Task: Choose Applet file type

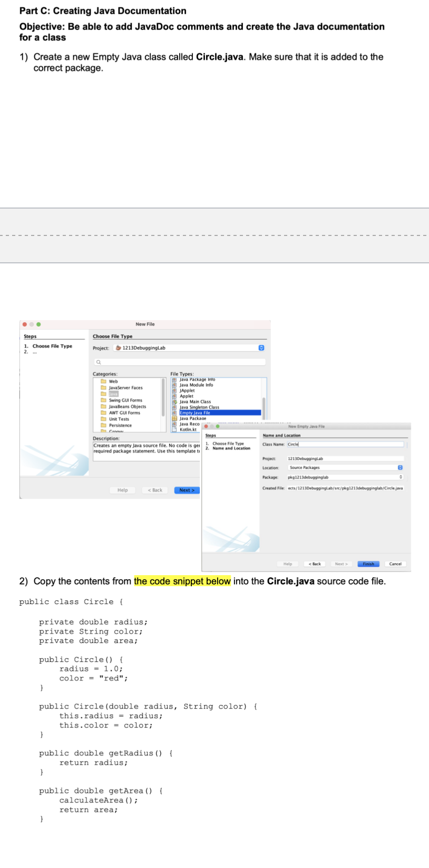Action: click(183, 396)
